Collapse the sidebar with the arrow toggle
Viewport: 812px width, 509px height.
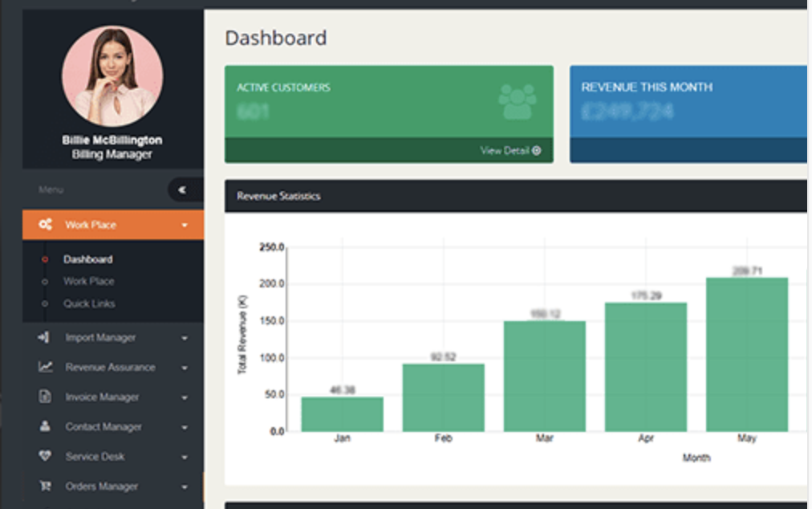(182, 190)
